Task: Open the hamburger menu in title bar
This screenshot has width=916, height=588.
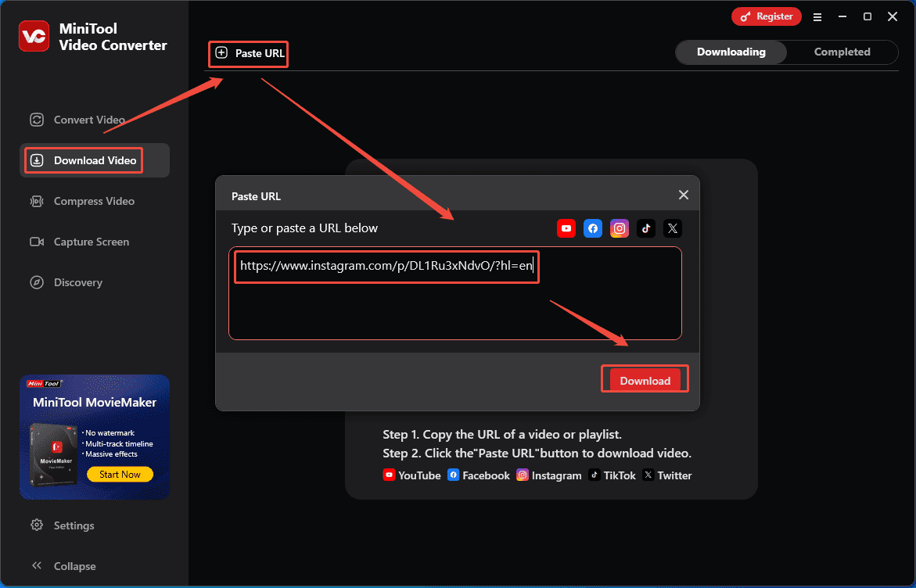Action: pos(817,17)
